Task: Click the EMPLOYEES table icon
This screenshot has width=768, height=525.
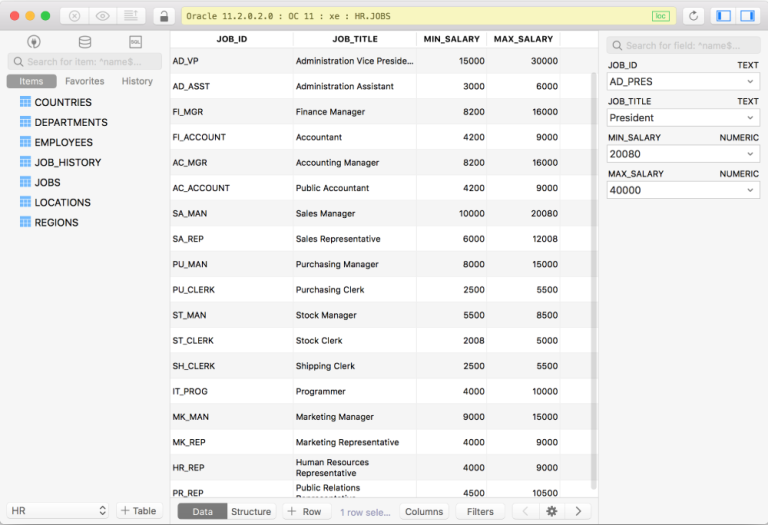Action: coord(25,142)
